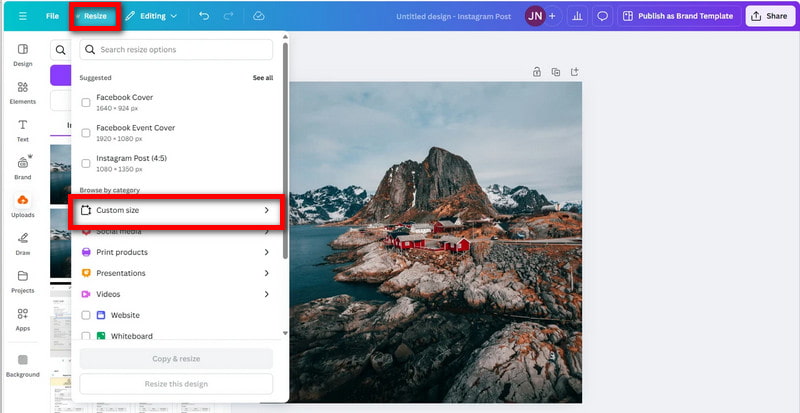Viewport: 800px width, 413px height.
Task: Select the Draw tool
Action: [22, 243]
